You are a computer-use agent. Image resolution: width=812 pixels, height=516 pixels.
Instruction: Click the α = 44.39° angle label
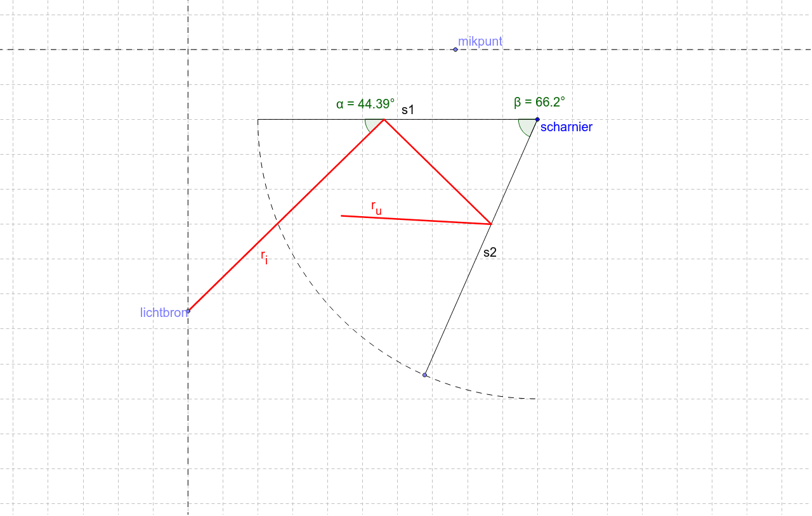[x=365, y=103]
